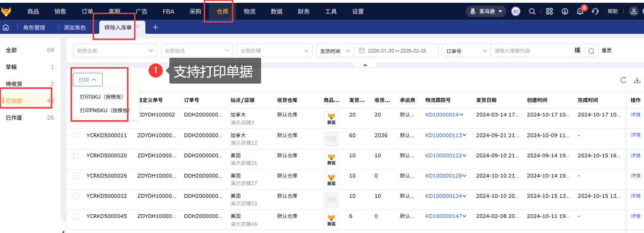Click the user avatar icon
Viewport: 644px width, 233px height.
click(634, 11)
